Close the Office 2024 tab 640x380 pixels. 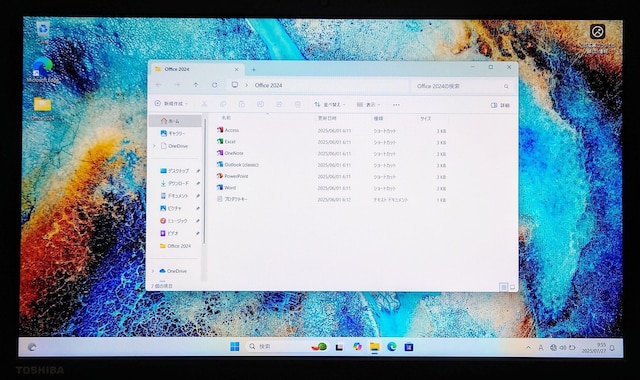(x=236, y=69)
